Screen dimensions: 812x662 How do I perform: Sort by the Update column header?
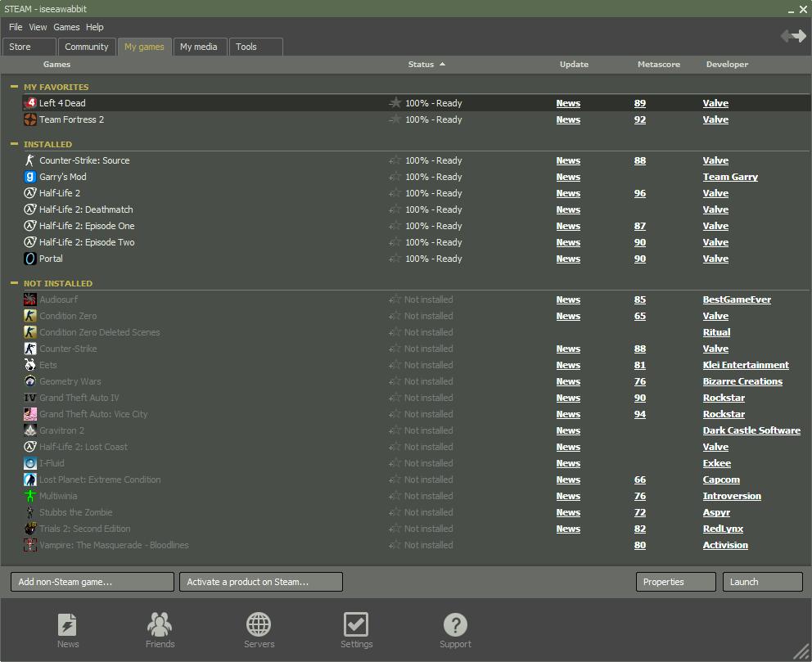click(574, 64)
